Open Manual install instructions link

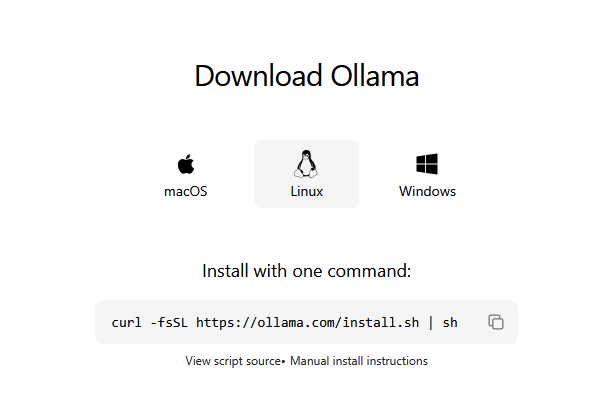coord(359,361)
